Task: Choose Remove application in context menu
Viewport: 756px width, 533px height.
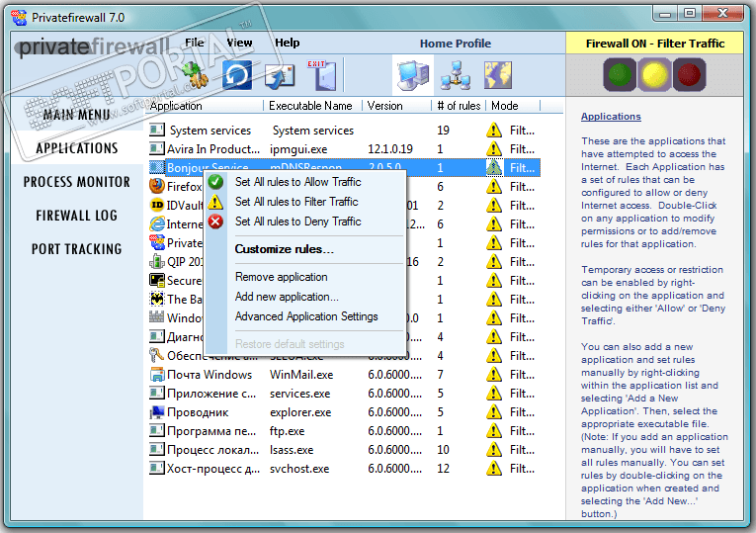Action: pyautogui.click(x=281, y=277)
